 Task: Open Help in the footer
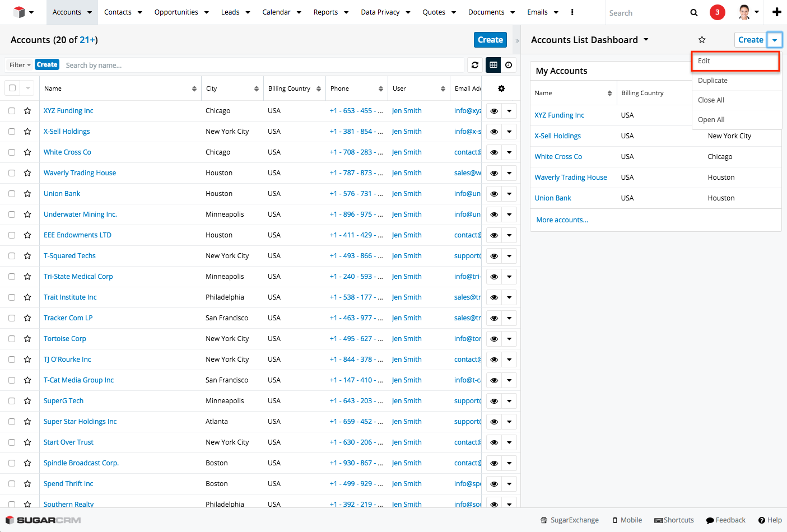[x=770, y=520]
